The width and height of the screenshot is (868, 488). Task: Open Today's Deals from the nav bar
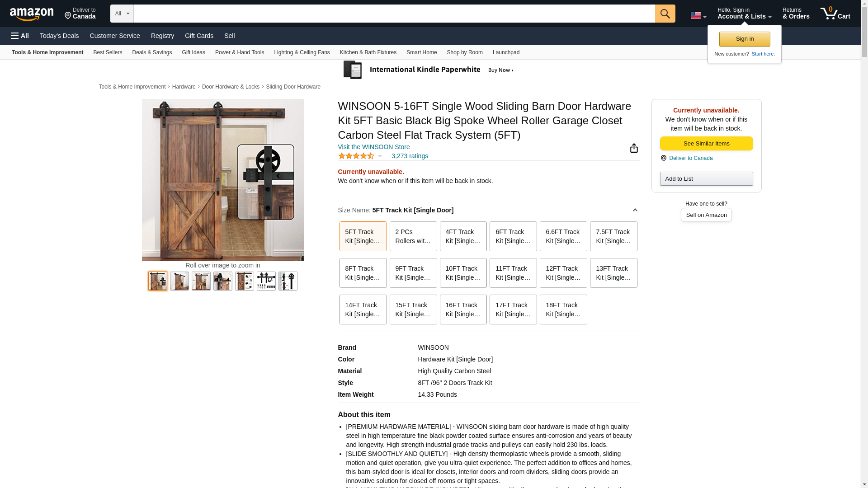59,36
